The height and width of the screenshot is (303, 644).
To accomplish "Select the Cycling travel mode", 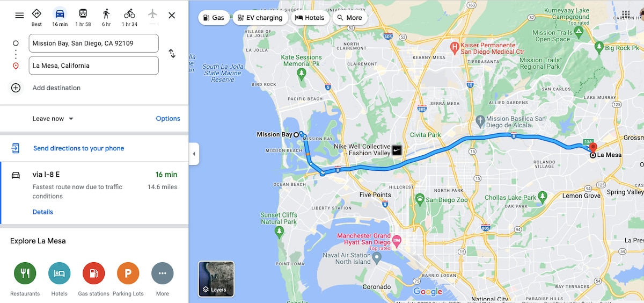I will (129, 17).
